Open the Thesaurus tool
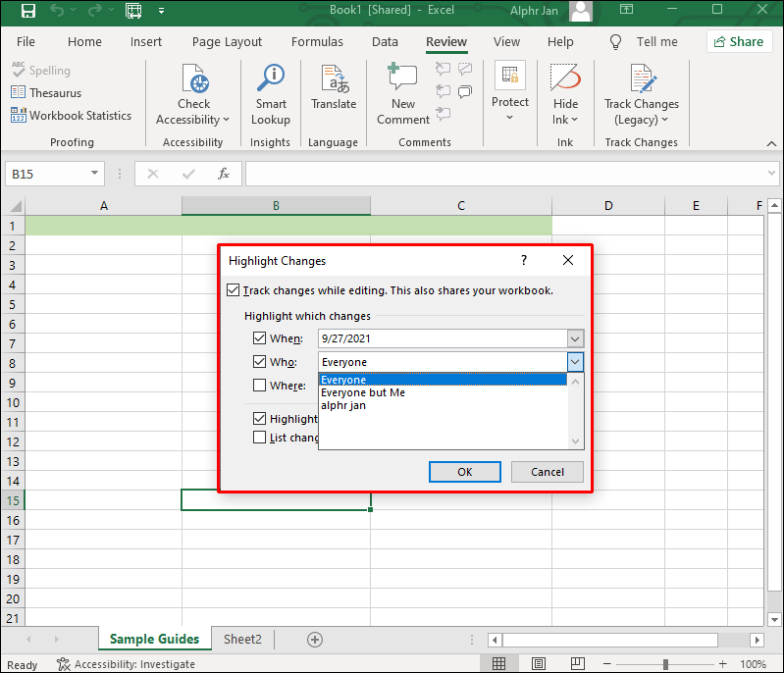 coord(46,93)
